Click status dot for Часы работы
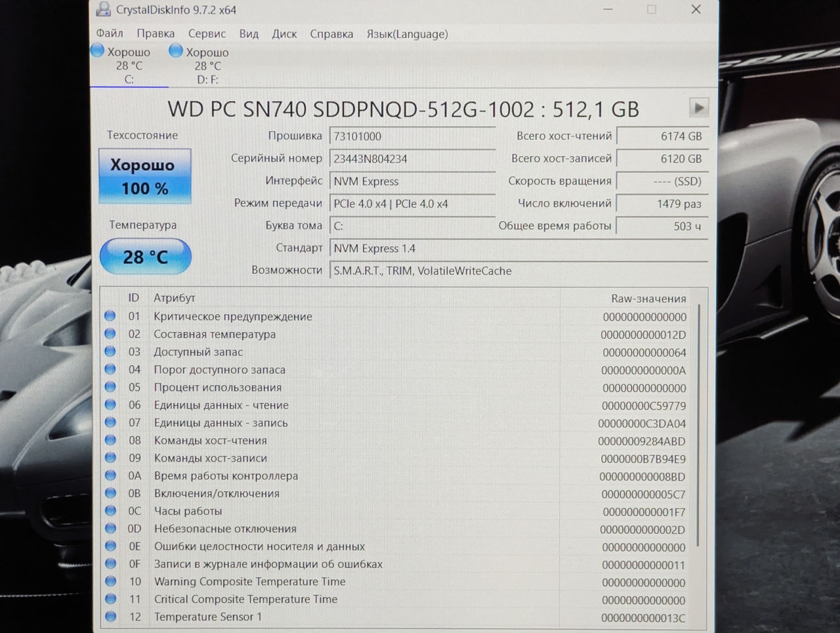This screenshot has width=840, height=633. click(110, 511)
